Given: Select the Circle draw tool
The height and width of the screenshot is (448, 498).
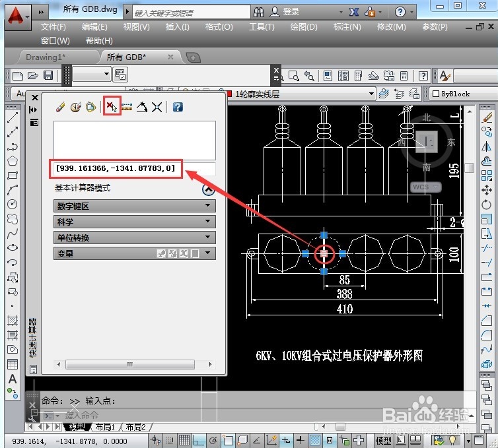Looking at the screenshot, I should [13, 204].
